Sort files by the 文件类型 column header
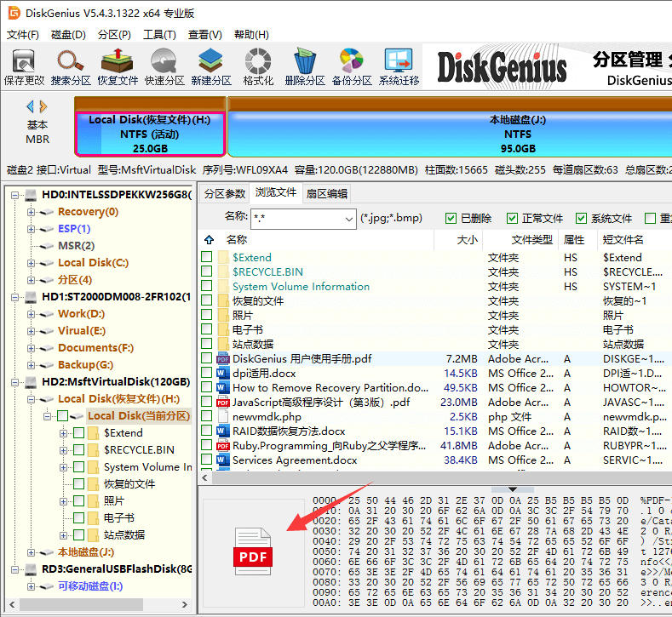Image resolution: width=672 pixels, height=617 pixels. (x=520, y=240)
